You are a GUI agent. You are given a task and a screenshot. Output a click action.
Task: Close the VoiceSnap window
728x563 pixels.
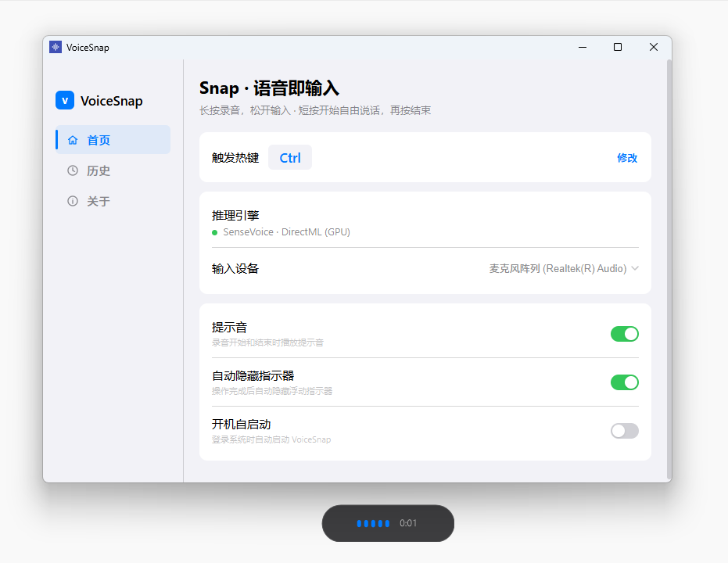coord(653,47)
